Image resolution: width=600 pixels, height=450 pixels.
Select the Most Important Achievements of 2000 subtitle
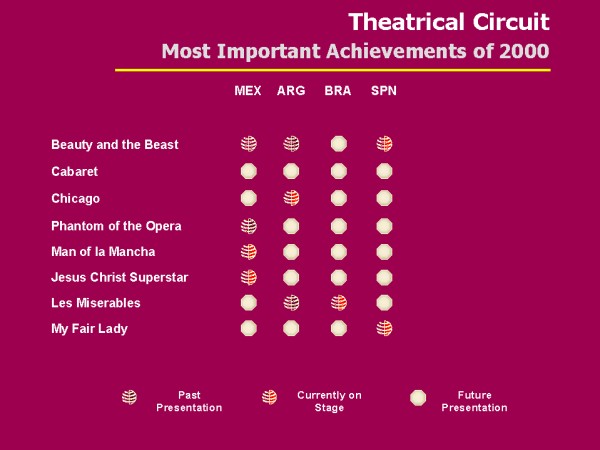pyautogui.click(x=355, y=51)
